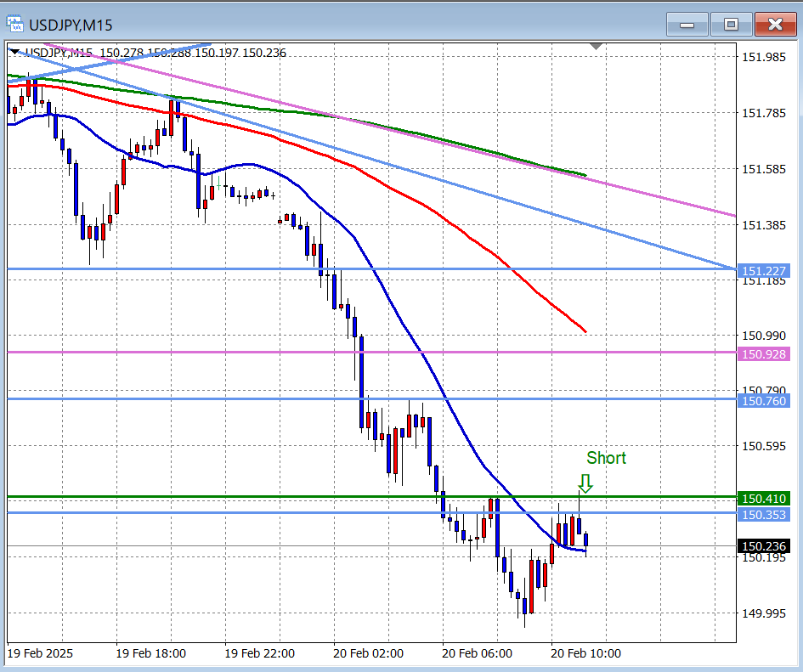Click the 20 Feb 02:00 time axis label
The image size is (803, 672).
pyautogui.click(x=368, y=653)
